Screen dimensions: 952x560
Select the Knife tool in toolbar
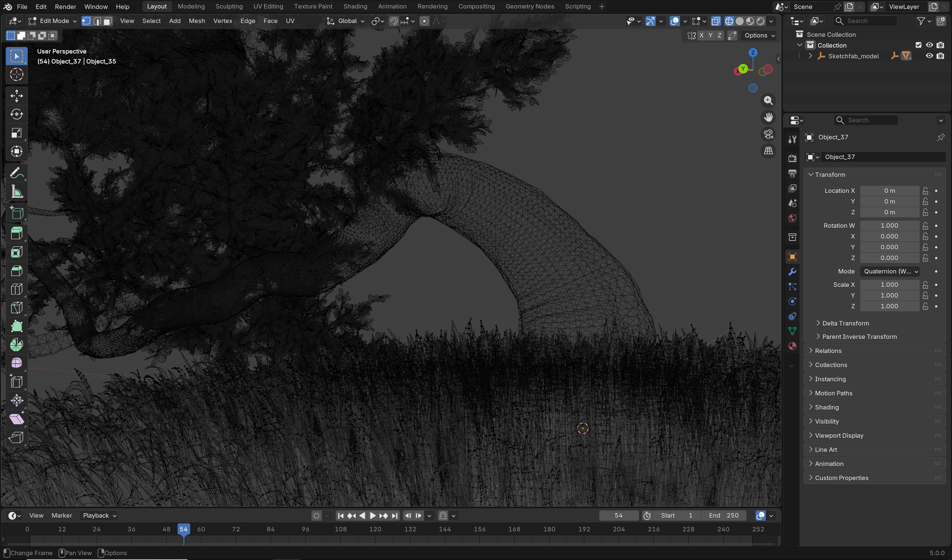[17, 307]
